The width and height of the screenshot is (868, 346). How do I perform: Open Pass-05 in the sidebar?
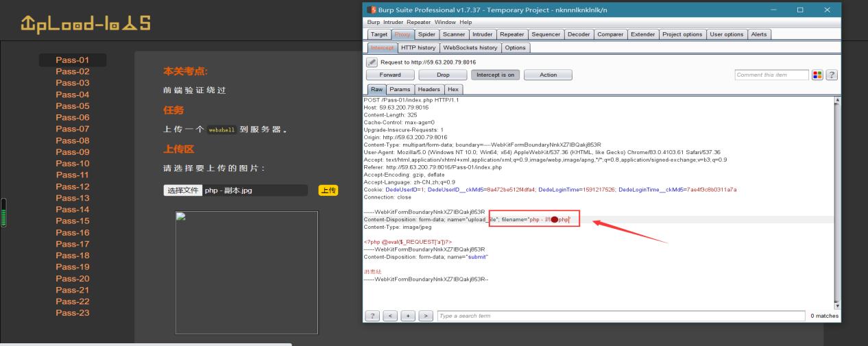pyautogui.click(x=73, y=106)
